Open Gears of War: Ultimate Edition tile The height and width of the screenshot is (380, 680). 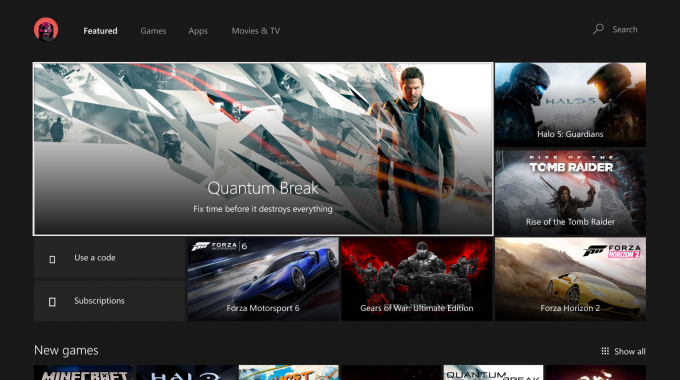pos(417,279)
